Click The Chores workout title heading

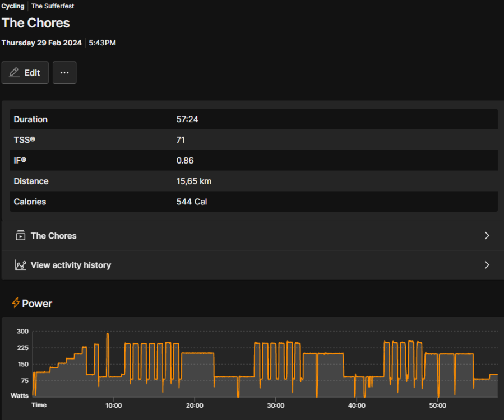36,23
